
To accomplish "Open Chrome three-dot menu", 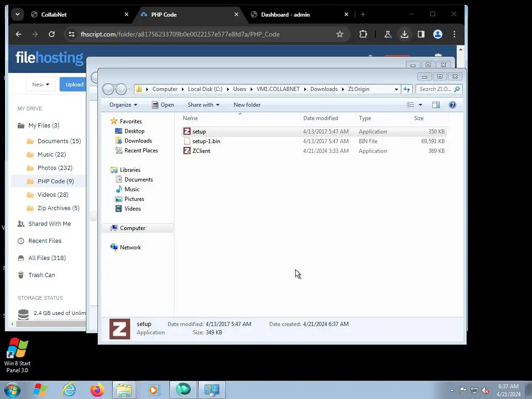I will [454, 34].
